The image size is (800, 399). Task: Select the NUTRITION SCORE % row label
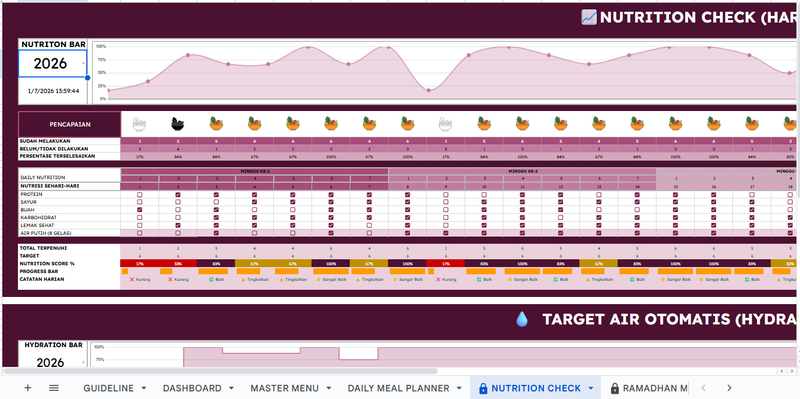point(69,264)
